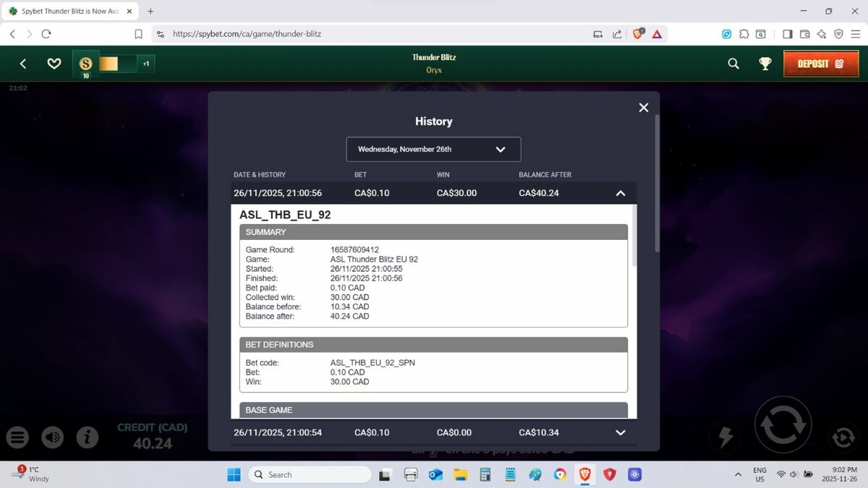Add game to favorites with heart icon

click(54, 64)
